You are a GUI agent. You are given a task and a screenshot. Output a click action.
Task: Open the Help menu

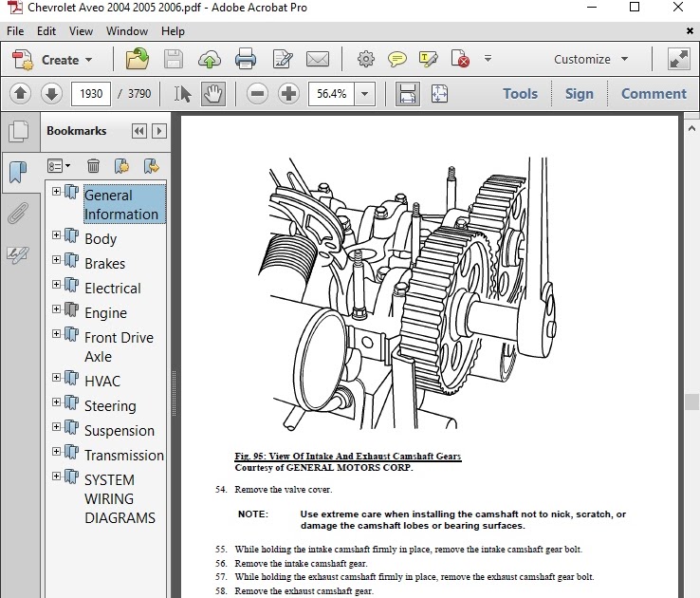pyautogui.click(x=173, y=31)
